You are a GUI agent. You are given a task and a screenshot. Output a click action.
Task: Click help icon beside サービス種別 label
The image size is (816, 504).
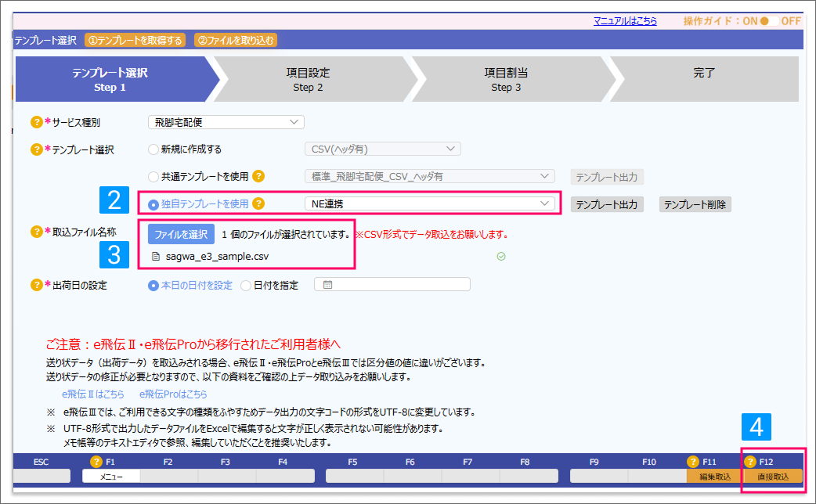coord(36,122)
